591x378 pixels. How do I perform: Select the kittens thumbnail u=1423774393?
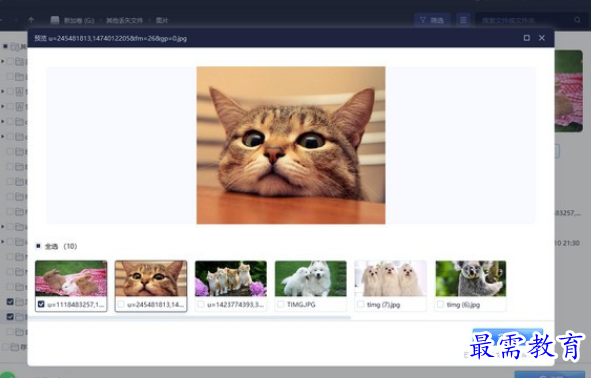(x=231, y=279)
